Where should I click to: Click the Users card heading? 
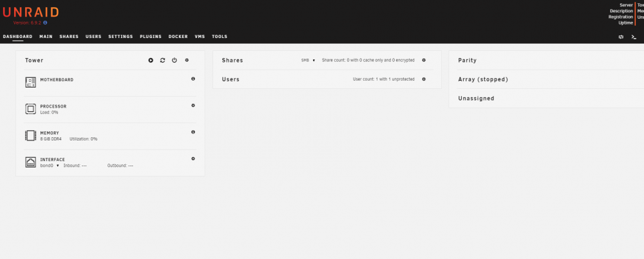[x=231, y=79]
